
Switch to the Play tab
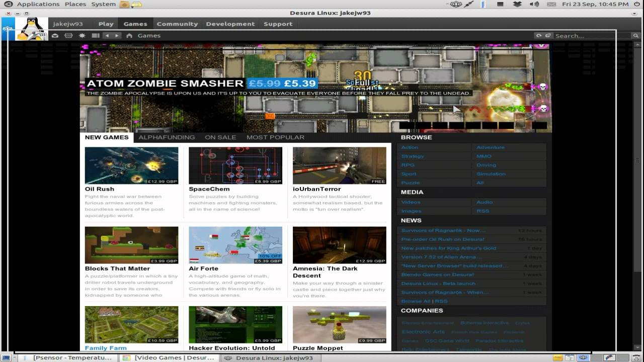pyautogui.click(x=106, y=24)
